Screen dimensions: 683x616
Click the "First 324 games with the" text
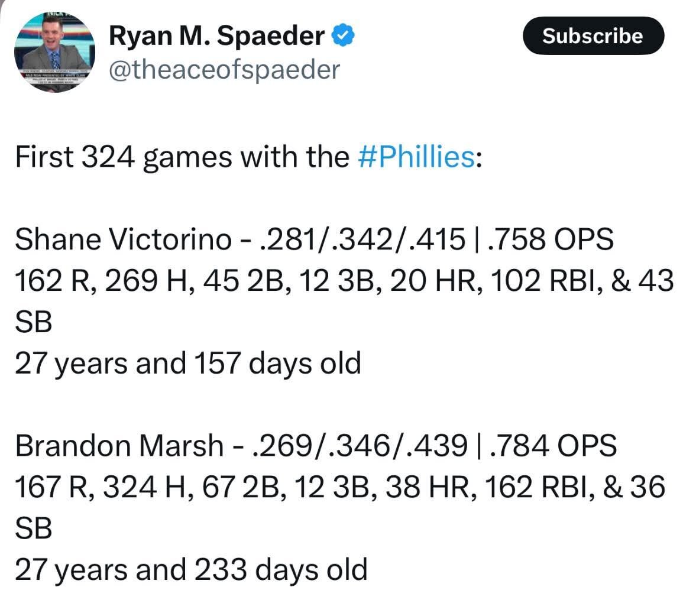coord(182,157)
